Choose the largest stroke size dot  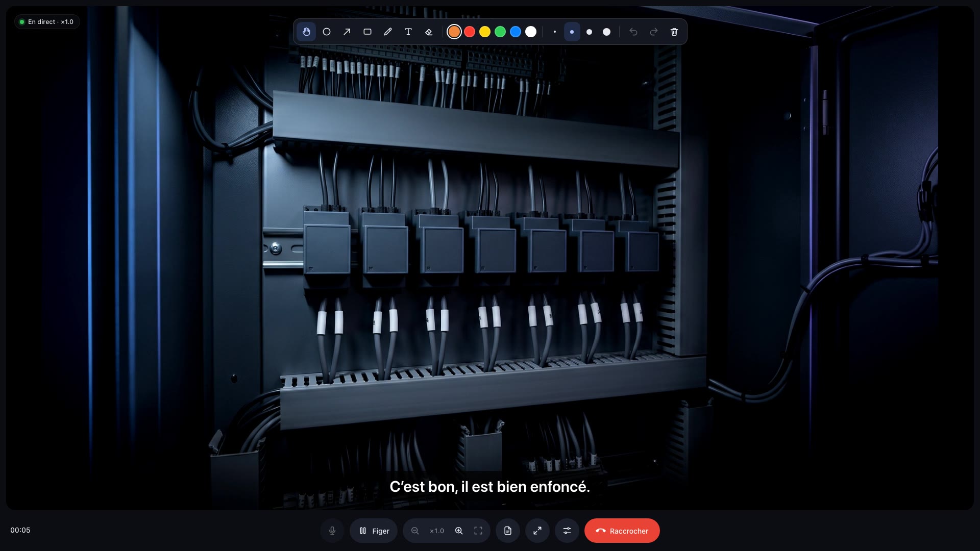[x=607, y=32]
